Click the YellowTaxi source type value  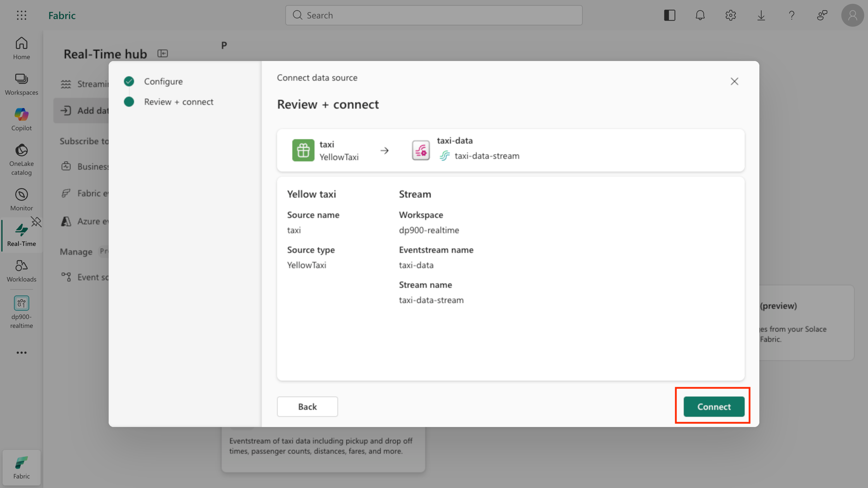tap(306, 265)
